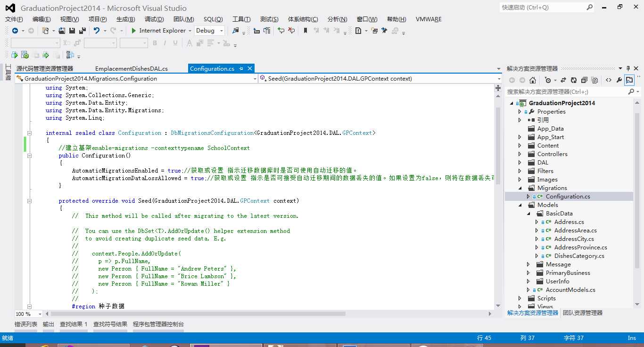The height and width of the screenshot is (347, 644).
Task: Collapse the Configuration class outlining toggle
Action: pos(29,133)
